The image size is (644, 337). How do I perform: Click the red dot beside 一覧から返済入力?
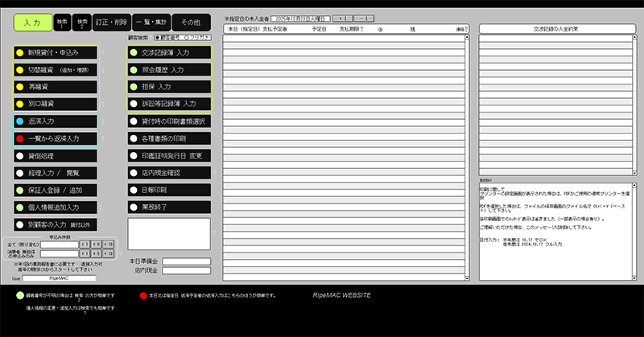[x=20, y=138]
